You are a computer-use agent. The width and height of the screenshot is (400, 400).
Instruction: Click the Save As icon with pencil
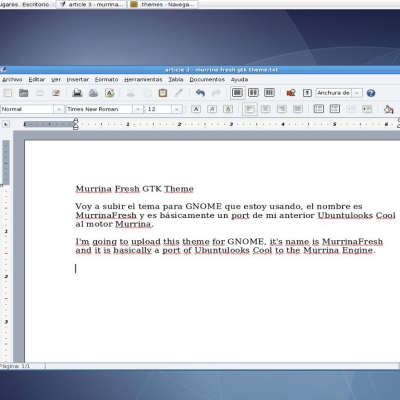click(56, 93)
